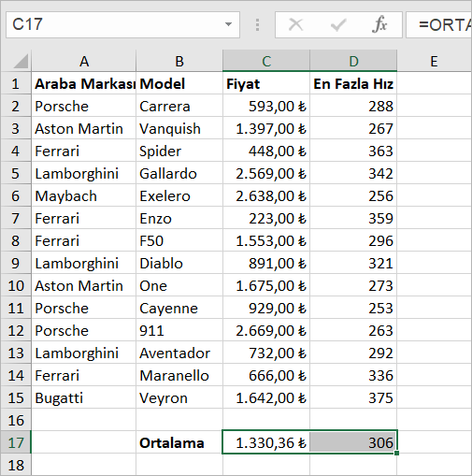
Task: Click the En Fazla Hız header cell
Action: [353, 83]
